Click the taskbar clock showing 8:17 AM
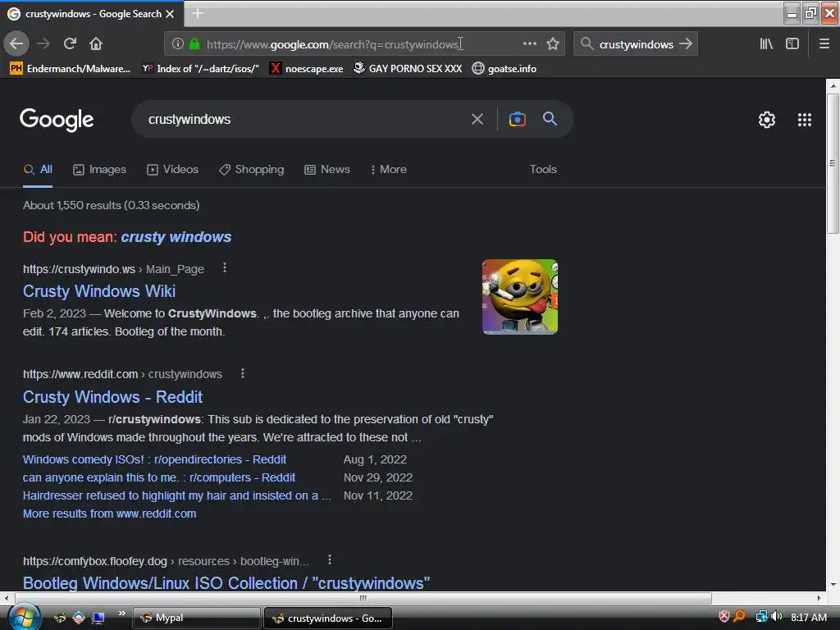Image resolution: width=840 pixels, height=630 pixels. [808, 617]
